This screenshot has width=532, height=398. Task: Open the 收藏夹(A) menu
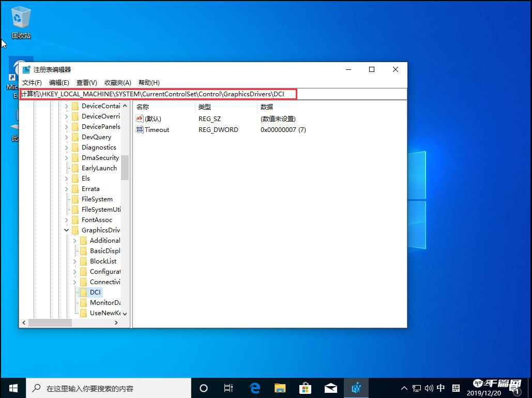(118, 82)
